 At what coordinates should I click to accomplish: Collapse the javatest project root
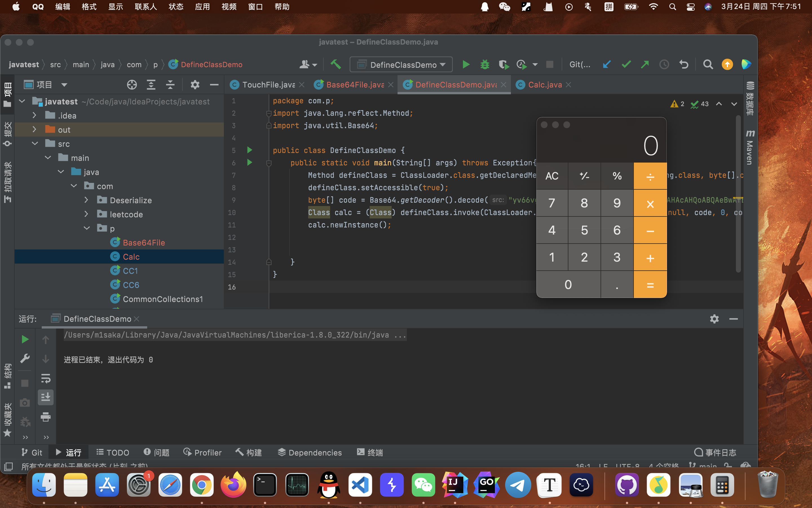[22, 101]
